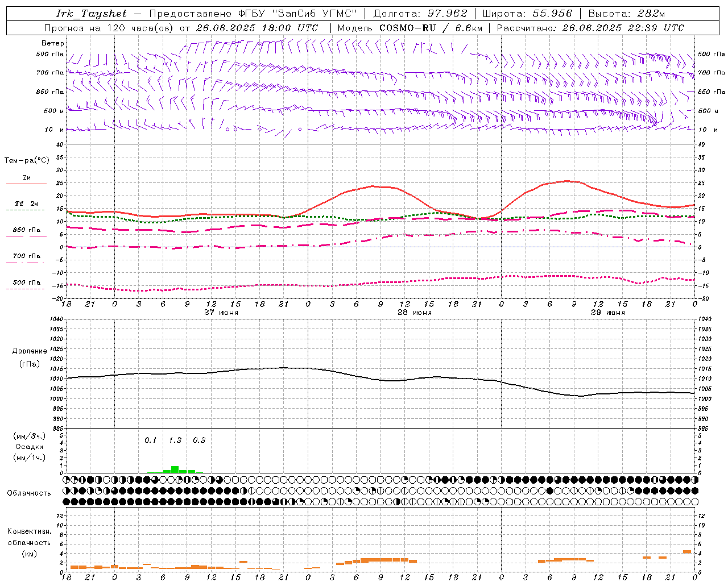Click the 'Облачность' cloud cover label
The height and width of the screenshot is (582, 728).
(29, 493)
